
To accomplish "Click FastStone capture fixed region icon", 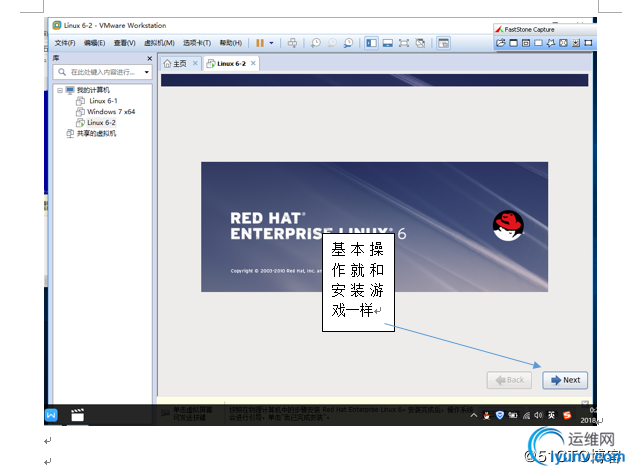I will coord(588,43).
